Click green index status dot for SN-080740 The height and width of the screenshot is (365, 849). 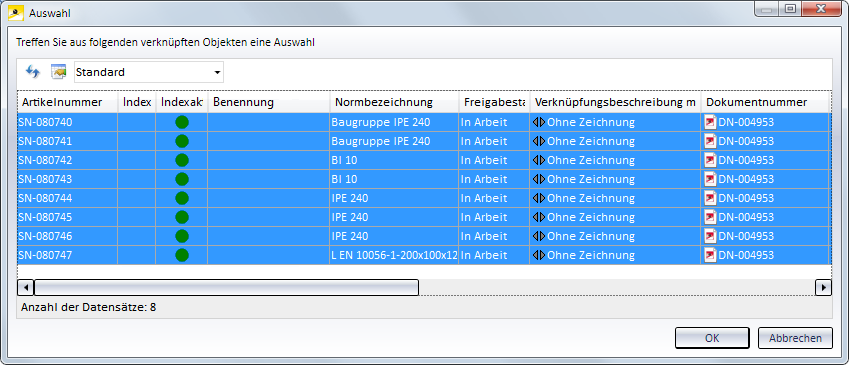click(182, 122)
